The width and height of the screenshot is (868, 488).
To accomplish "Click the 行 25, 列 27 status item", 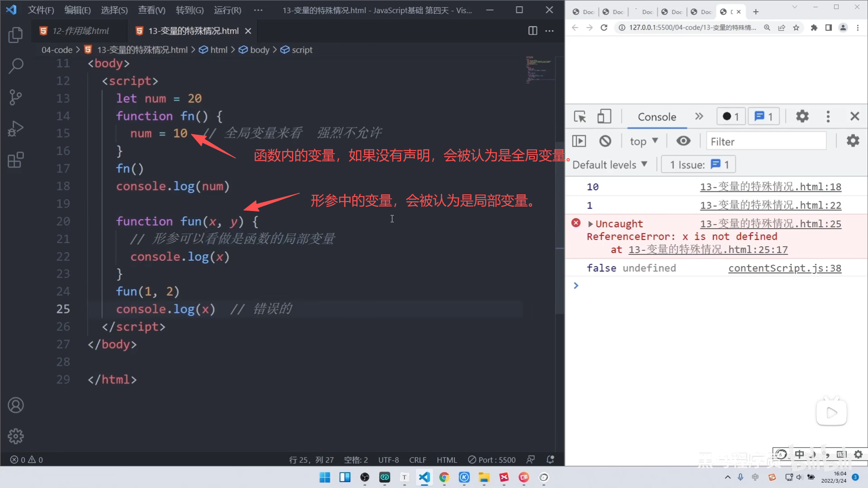I will (x=311, y=460).
